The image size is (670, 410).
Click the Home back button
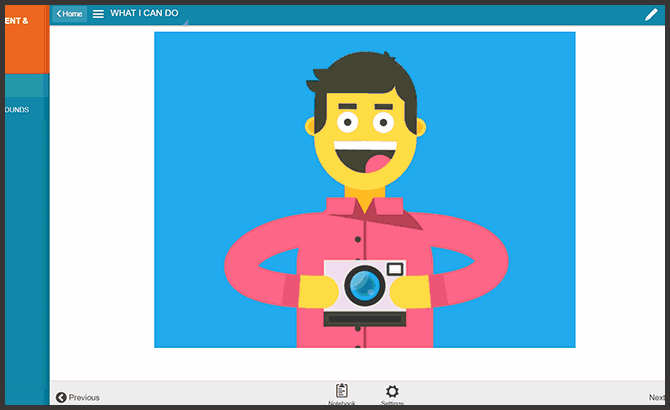click(x=70, y=14)
